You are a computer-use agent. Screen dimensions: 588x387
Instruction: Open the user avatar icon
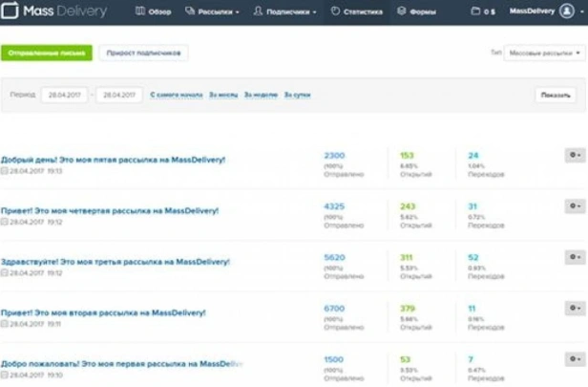coord(567,11)
